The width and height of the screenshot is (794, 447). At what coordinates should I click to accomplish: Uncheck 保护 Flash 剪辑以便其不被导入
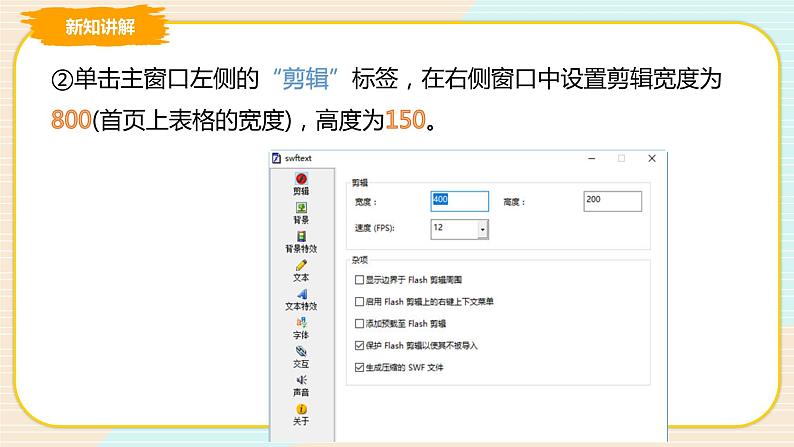tap(360, 345)
